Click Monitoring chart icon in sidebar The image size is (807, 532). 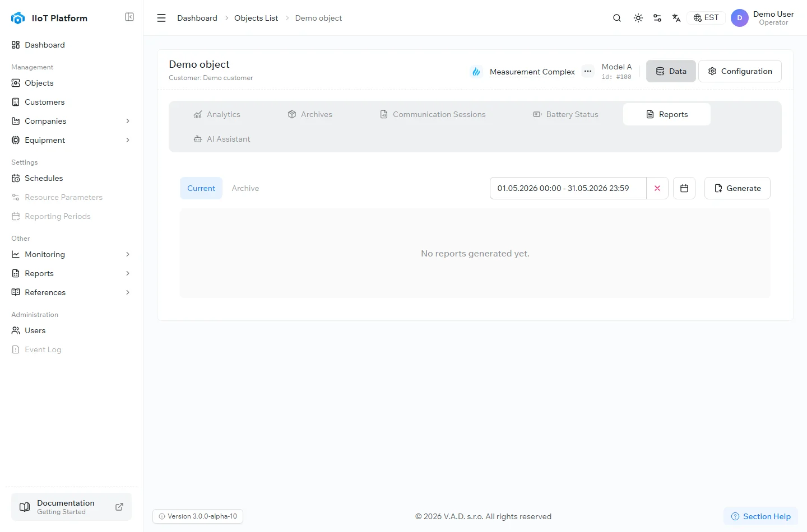(16, 254)
